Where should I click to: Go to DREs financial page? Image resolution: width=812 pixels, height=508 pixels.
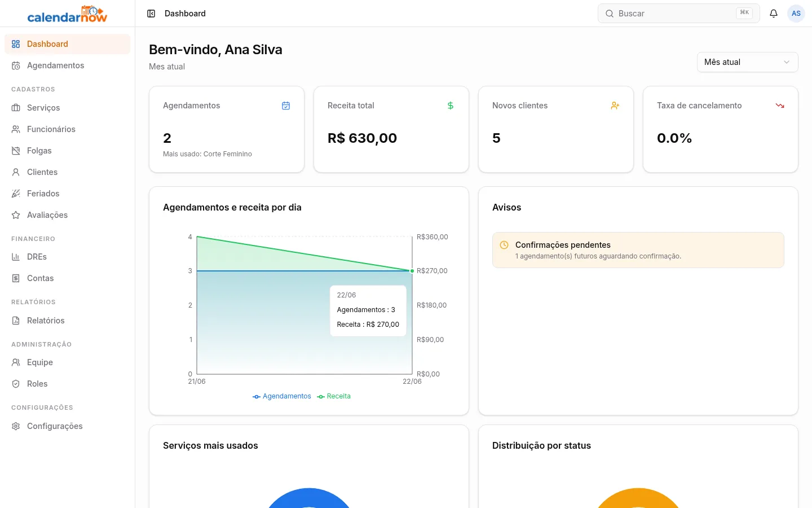[x=67, y=257]
